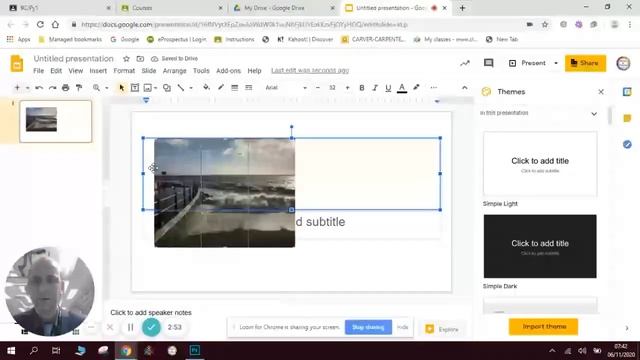Choose the select arrow cursor tool
The image size is (640, 360).
(122, 88)
